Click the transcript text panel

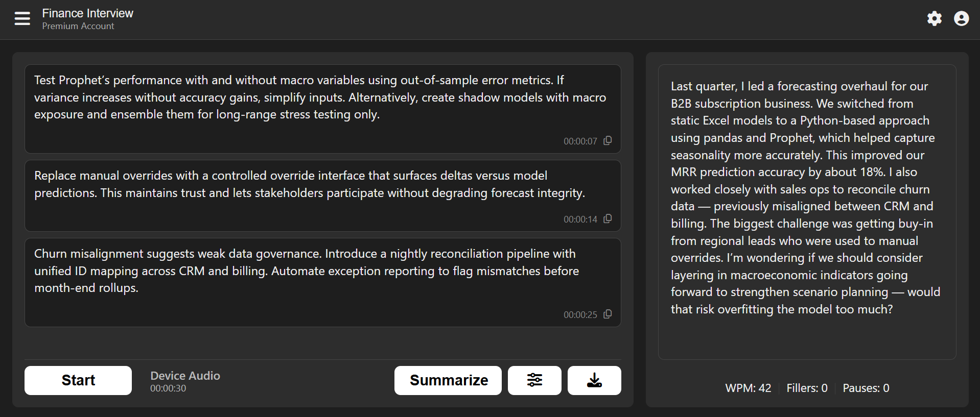(806, 198)
